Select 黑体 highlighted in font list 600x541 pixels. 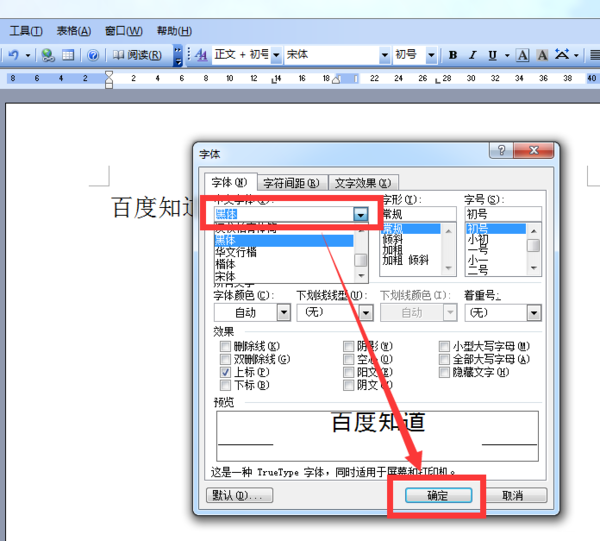coord(284,241)
